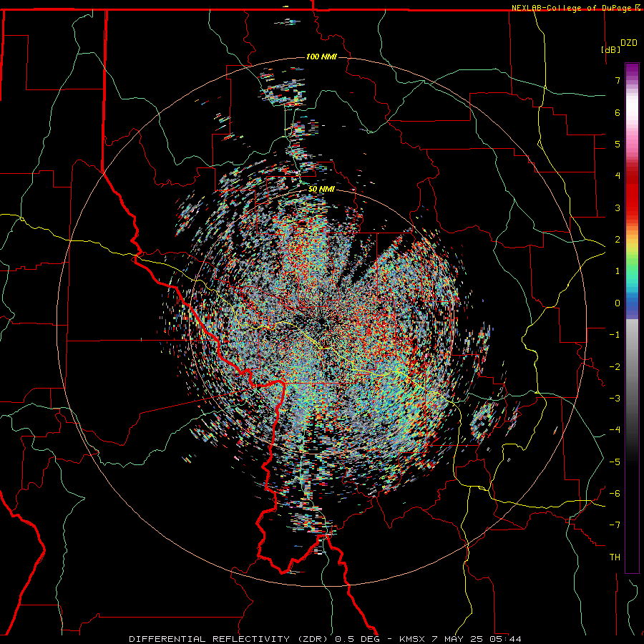This screenshot has height=644, width=644.
Task: Click the DIFFERENTIAL REFLECTIVITY (ZDR) caption text
Action: click(x=229, y=639)
